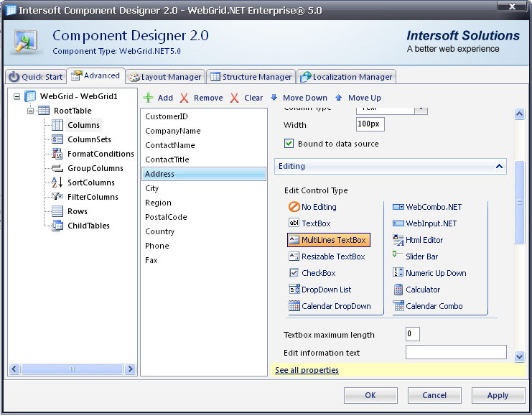This screenshot has width=532, height=416.
Task: Click the Move Up arrow icon
Action: click(x=338, y=98)
